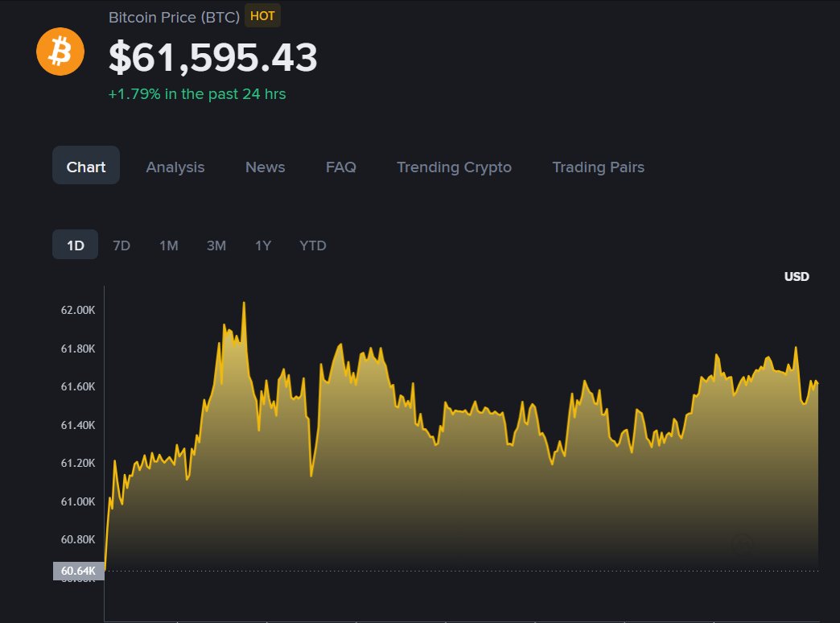Click the 61.20K axis label
The width and height of the screenshot is (840, 623).
point(78,463)
